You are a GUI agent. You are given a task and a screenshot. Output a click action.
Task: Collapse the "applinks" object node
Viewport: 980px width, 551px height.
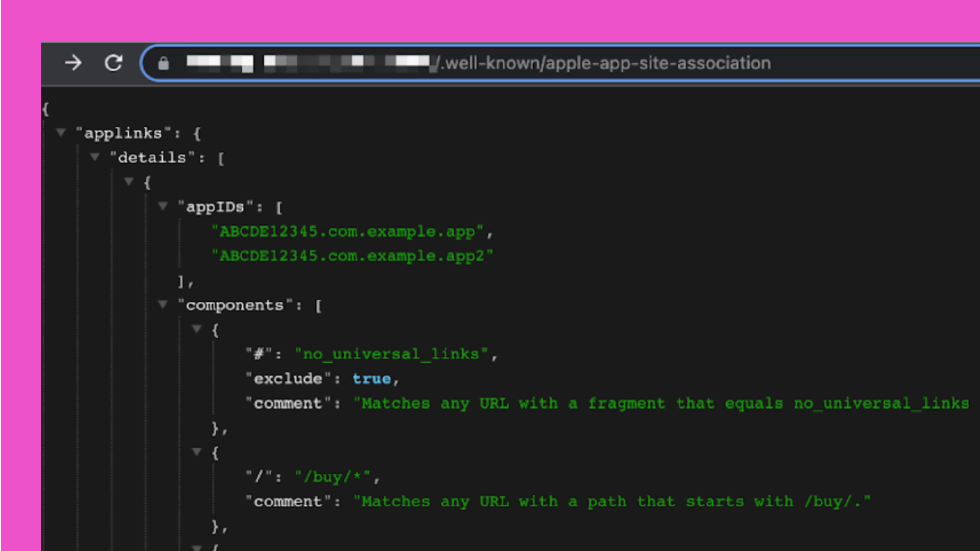click(x=61, y=133)
